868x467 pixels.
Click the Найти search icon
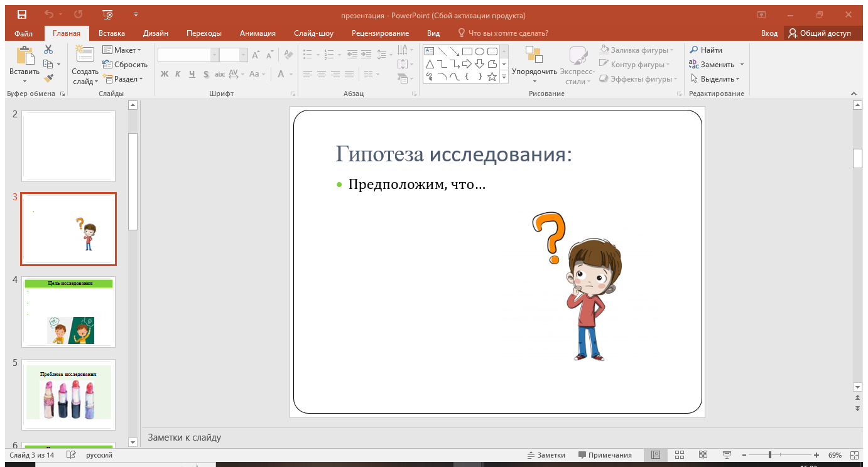694,50
